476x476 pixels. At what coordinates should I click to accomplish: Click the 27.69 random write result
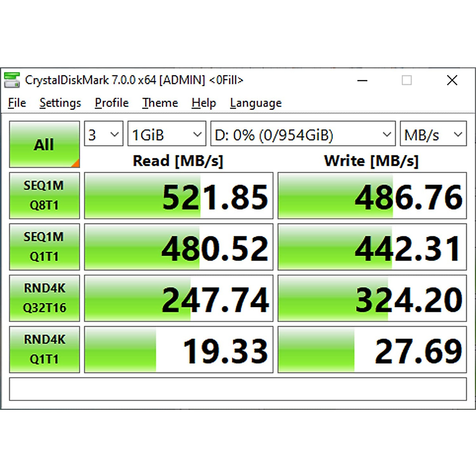point(372,350)
